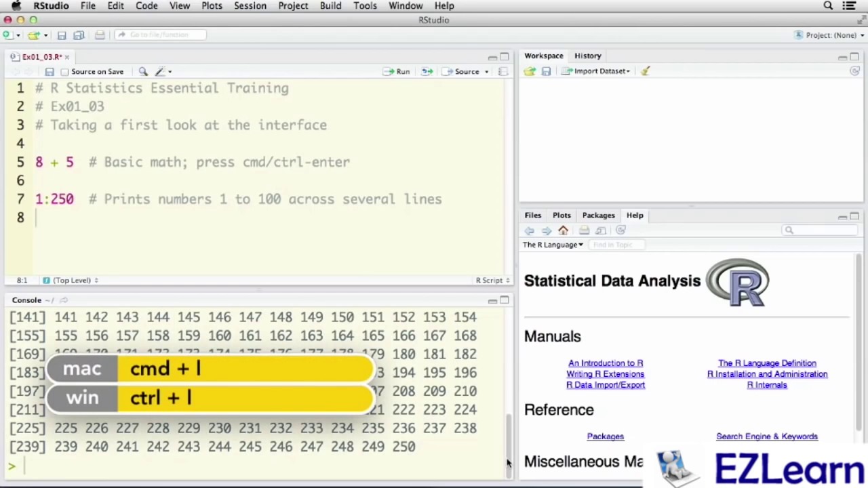Create a new file with the toolbar icon

pyautogui.click(x=7, y=35)
